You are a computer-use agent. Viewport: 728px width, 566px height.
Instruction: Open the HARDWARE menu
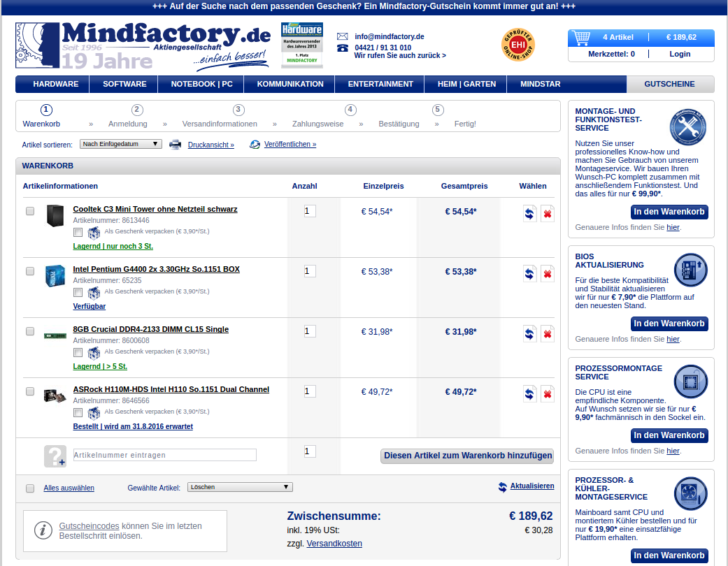pos(56,84)
